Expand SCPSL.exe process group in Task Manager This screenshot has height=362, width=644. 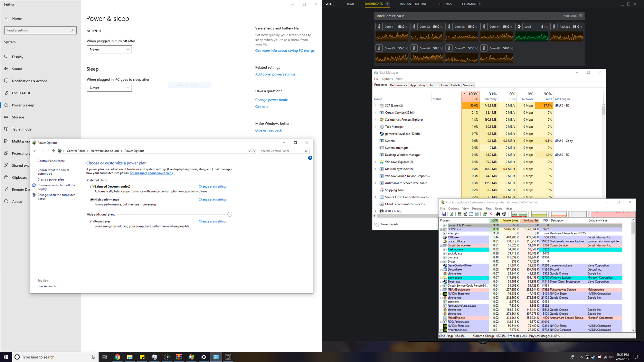click(375, 106)
